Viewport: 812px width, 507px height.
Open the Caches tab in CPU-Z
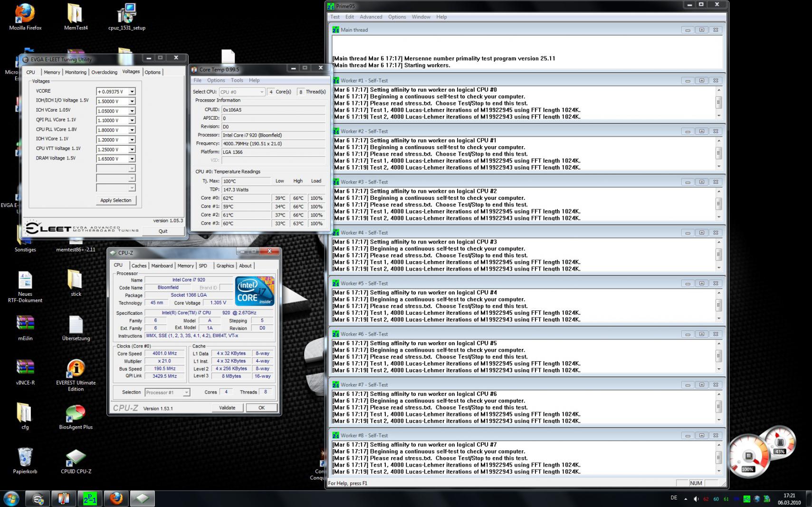[x=139, y=266]
